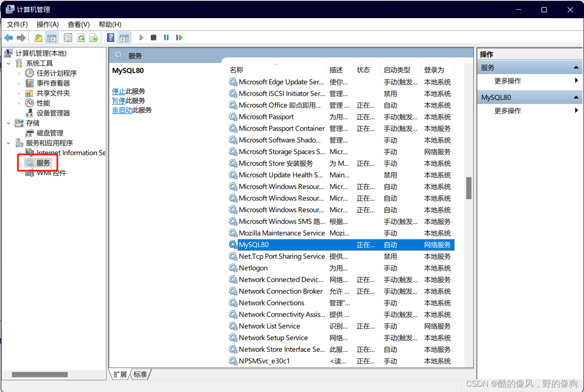This screenshot has height=392, width=584.
Task: Open 磁盘管理 in the tree
Action: (x=50, y=133)
